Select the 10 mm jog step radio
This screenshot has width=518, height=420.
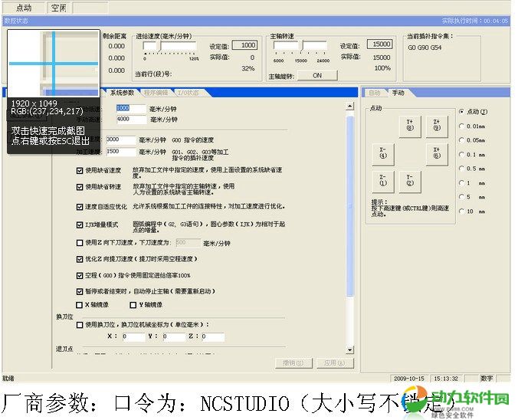tap(461, 211)
